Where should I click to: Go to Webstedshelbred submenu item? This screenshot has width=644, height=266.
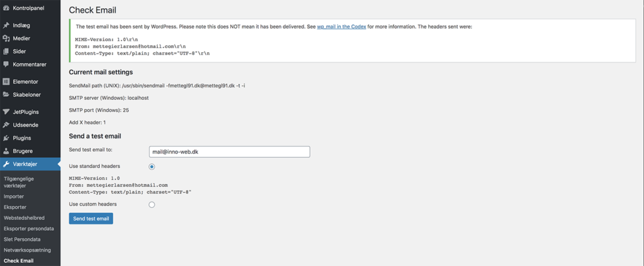click(x=24, y=218)
